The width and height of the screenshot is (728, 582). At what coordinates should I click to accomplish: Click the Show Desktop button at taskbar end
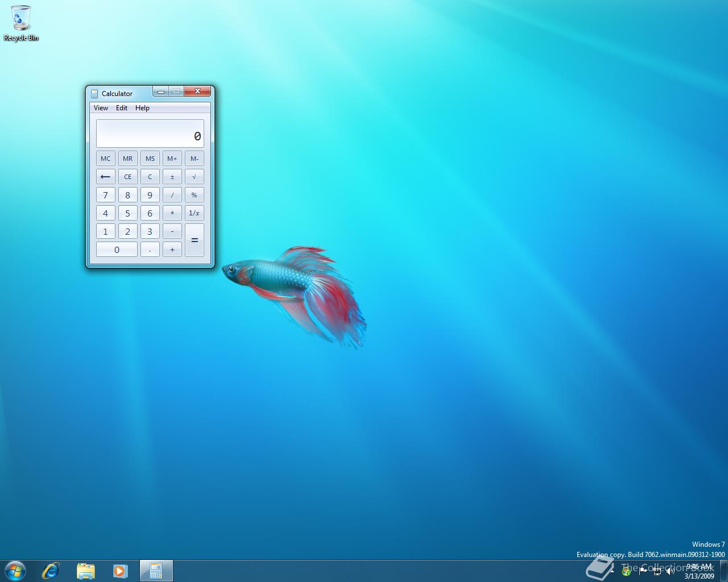[x=723, y=571]
